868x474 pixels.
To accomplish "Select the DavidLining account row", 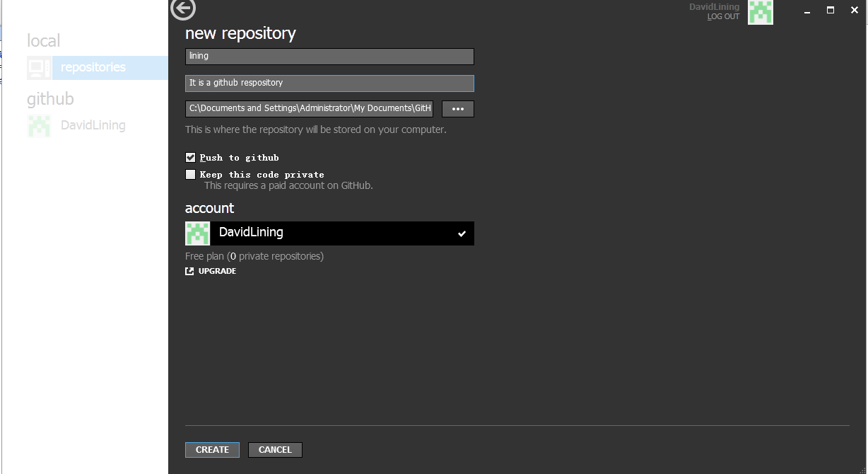I will pyautogui.click(x=329, y=233).
